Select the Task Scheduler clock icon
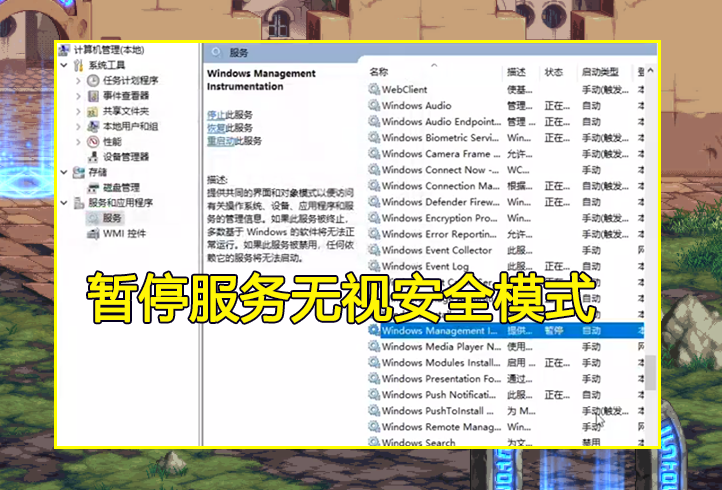722x490 pixels. [x=93, y=81]
